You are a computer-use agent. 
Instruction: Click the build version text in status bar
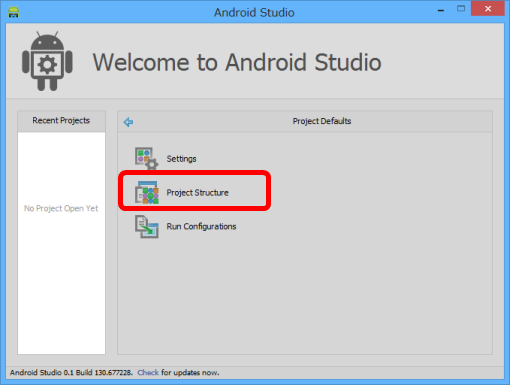click(x=71, y=372)
